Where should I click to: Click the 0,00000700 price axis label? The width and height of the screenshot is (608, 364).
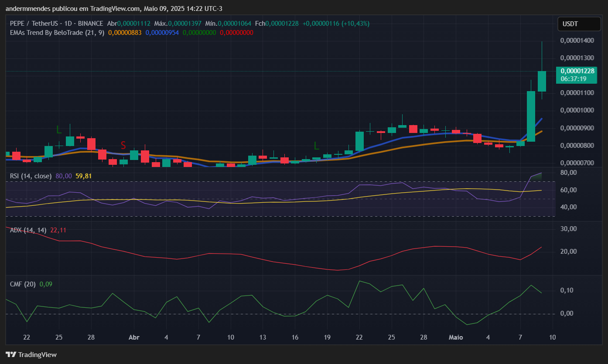577,163
